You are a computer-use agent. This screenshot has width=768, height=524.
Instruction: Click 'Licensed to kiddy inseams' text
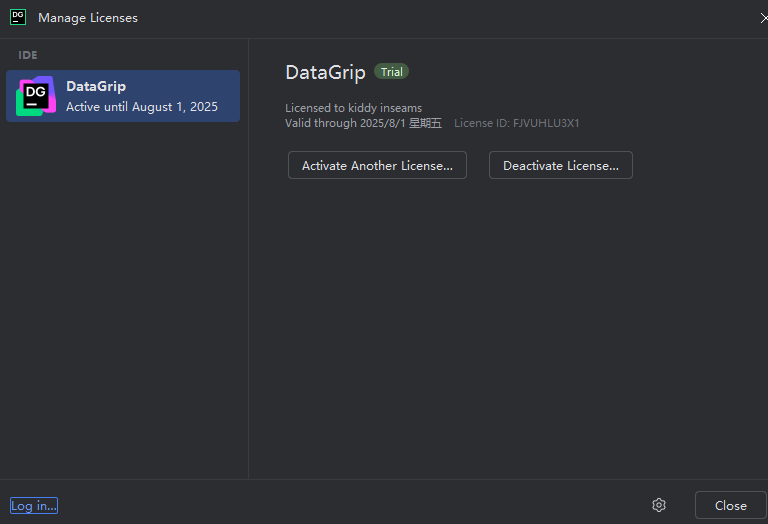click(353, 108)
